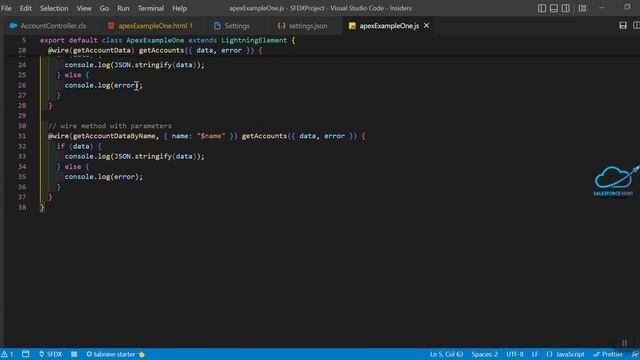Click 'console.log(JSON.stringify(data));' on line 33
This screenshot has width=640, height=360.
pos(135,156)
